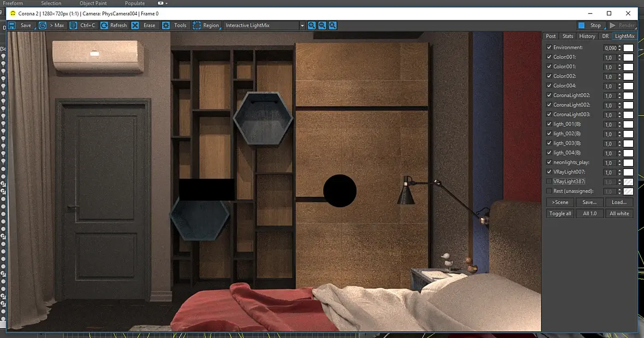
Task: Click the Copy to Max spiral icon
Action: (x=43, y=26)
